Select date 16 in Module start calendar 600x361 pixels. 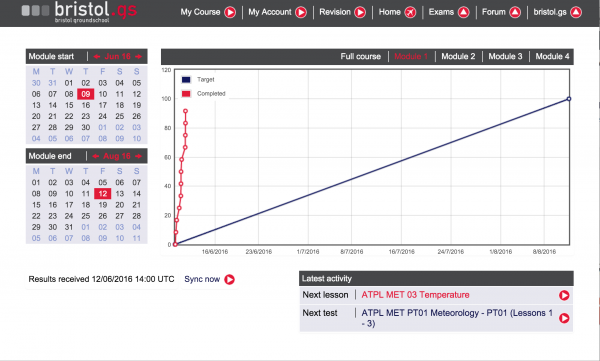pyautogui.click(x=85, y=105)
